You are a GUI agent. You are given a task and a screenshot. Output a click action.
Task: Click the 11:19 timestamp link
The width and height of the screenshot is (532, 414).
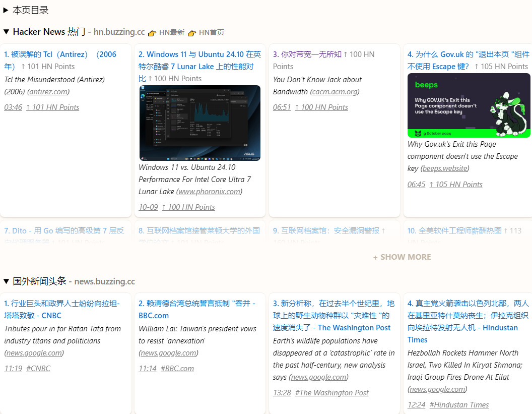[13, 369]
